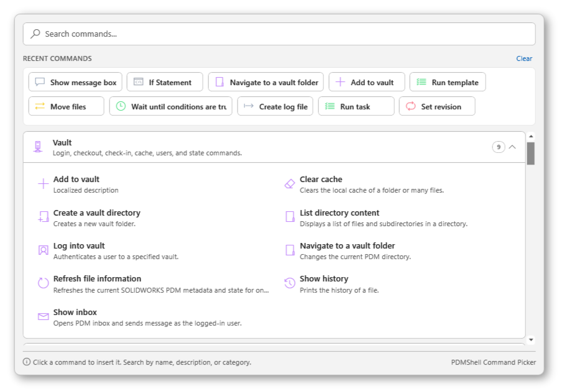This screenshot has width=562, height=392.
Task: Click the scrollbar up arrow
Action: (x=531, y=136)
